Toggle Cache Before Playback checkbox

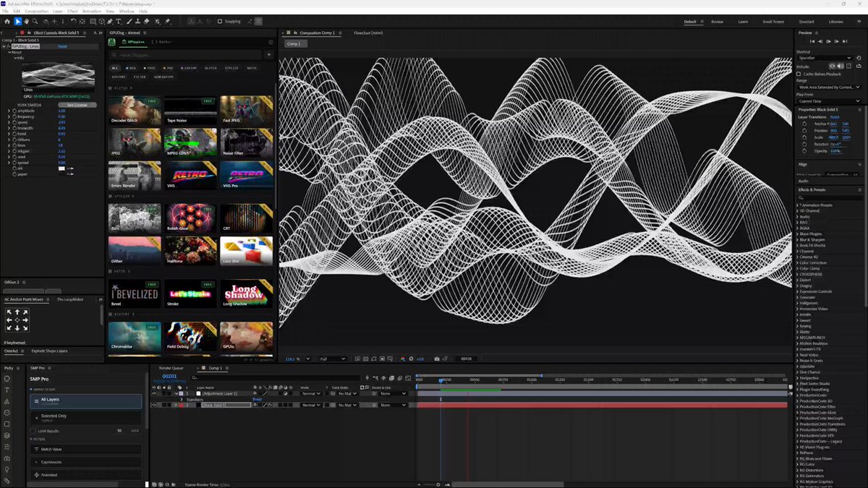click(x=799, y=74)
